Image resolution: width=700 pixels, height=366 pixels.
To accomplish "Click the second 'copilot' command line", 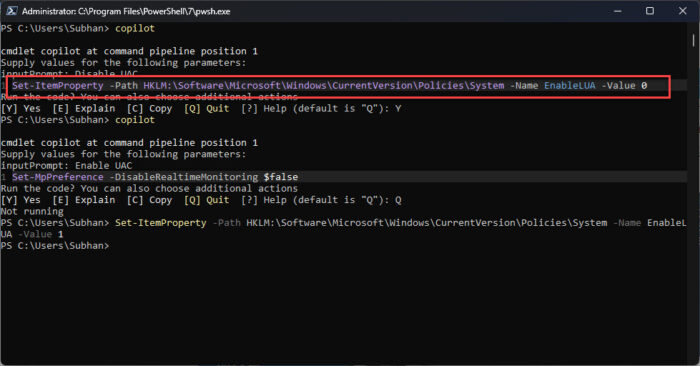I will click(x=135, y=120).
